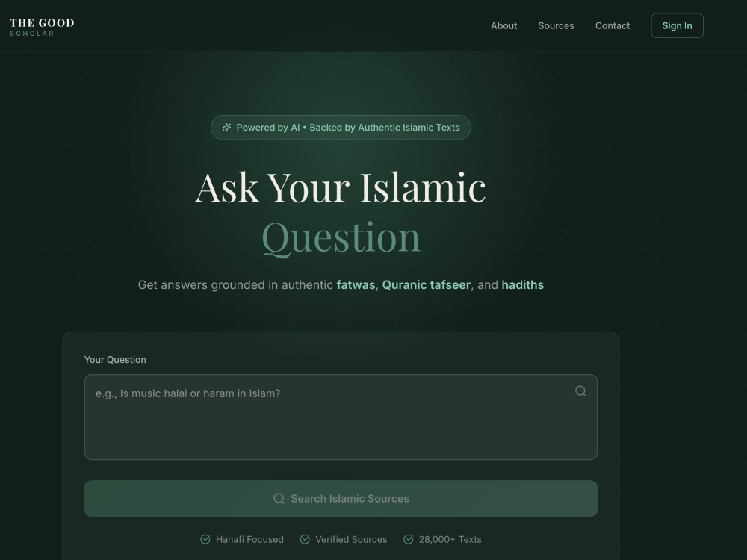The height and width of the screenshot is (560, 747).
Task: Open The Good Scholar logo home link
Action: 42,27
